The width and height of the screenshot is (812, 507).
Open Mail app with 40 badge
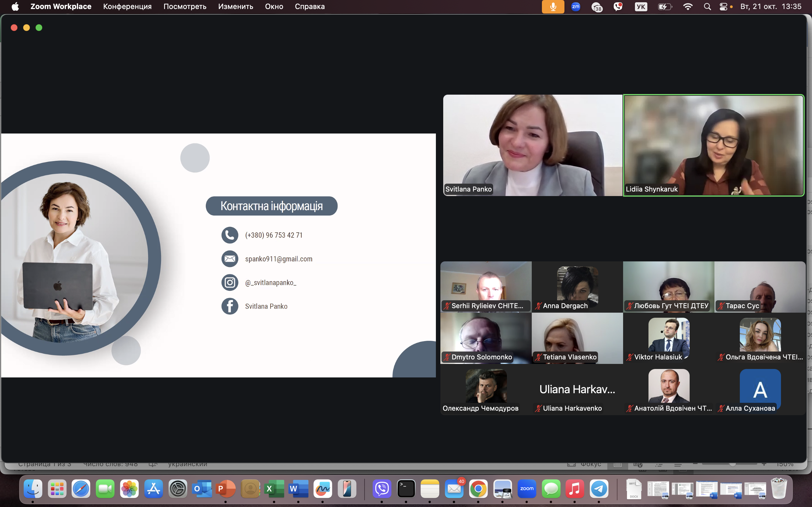click(x=454, y=489)
